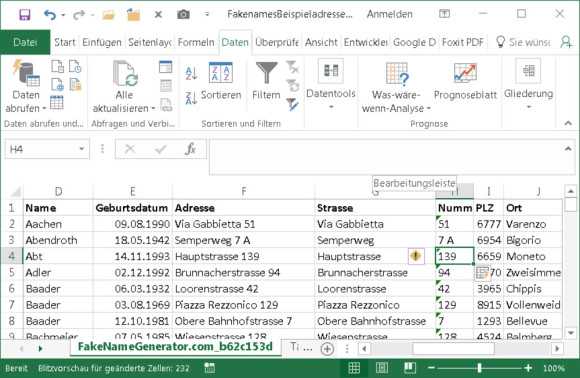Switch to Page Layout view in status bar

coord(382,368)
